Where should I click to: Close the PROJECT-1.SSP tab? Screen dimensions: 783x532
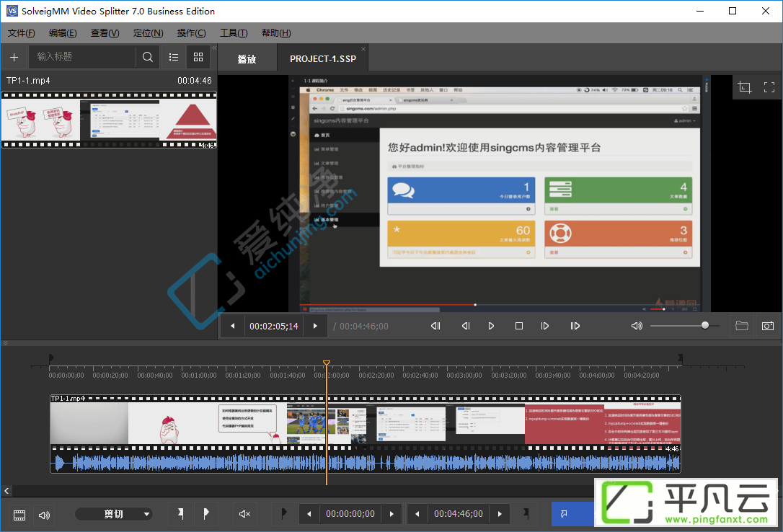[363, 49]
